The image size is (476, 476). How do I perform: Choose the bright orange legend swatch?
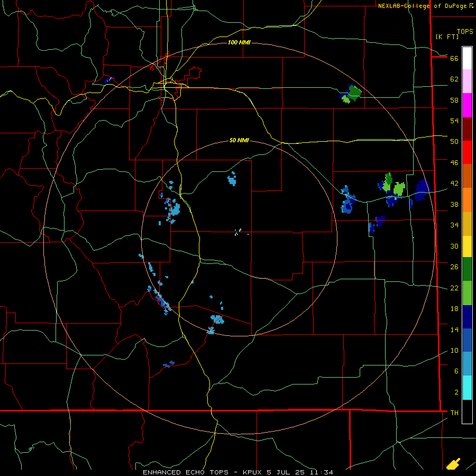467,200
